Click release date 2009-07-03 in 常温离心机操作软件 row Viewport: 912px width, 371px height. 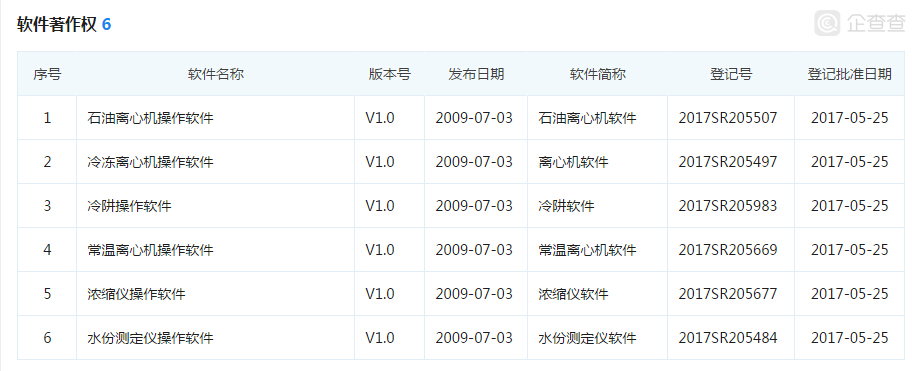click(474, 250)
